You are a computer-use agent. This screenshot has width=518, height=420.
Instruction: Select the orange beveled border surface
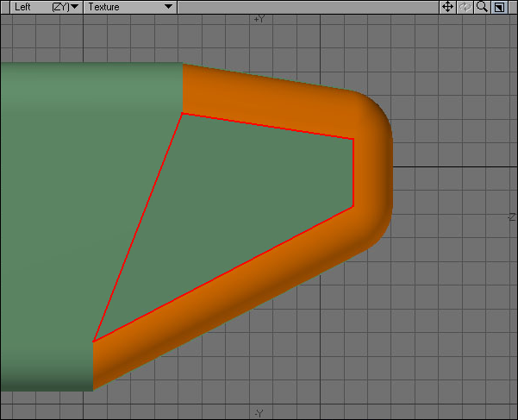[x=371, y=172]
